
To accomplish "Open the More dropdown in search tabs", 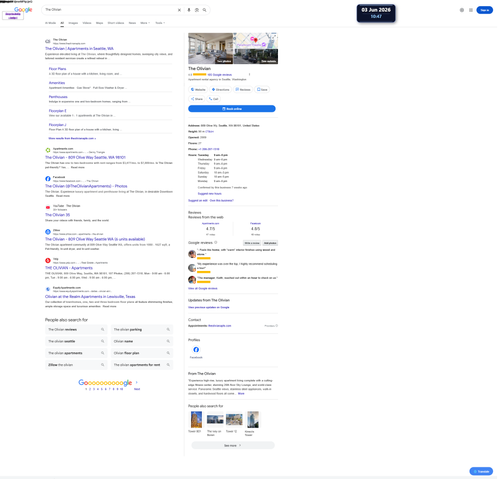I will [145, 23].
